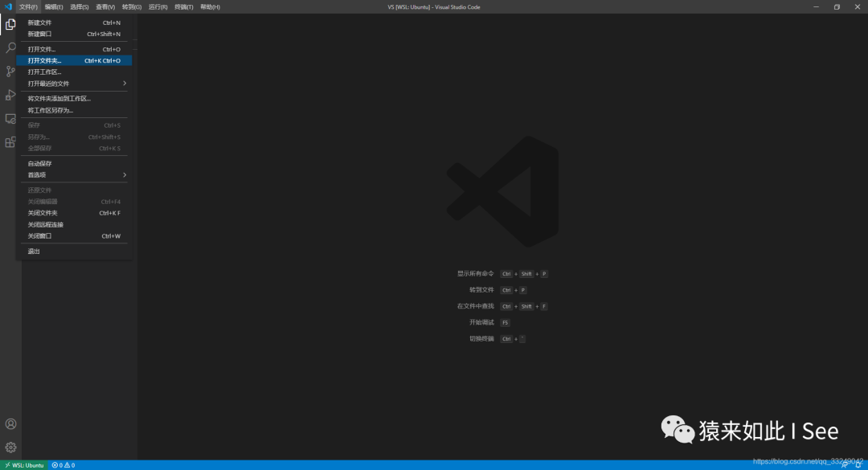This screenshot has width=868, height=470.
Task: Choose 关闭远程连接 from the File menu
Action: 74,225
